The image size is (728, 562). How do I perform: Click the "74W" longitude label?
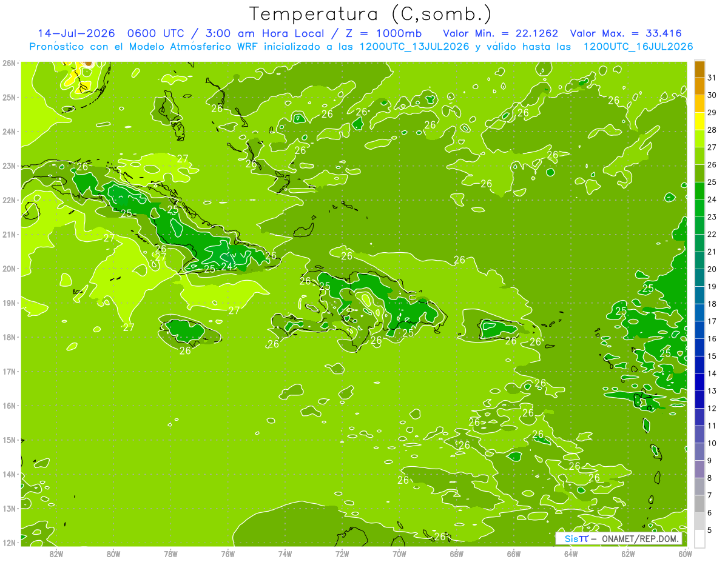[x=285, y=554]
